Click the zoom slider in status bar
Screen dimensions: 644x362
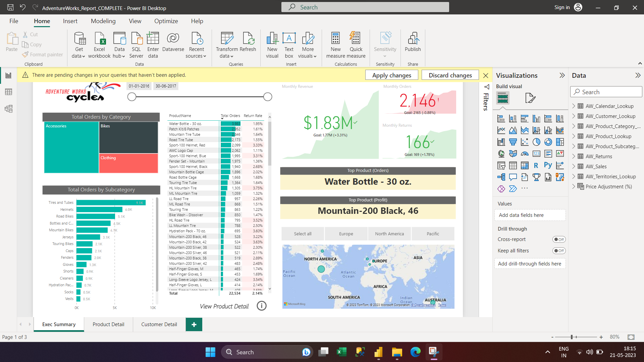[x=572, y=337]
